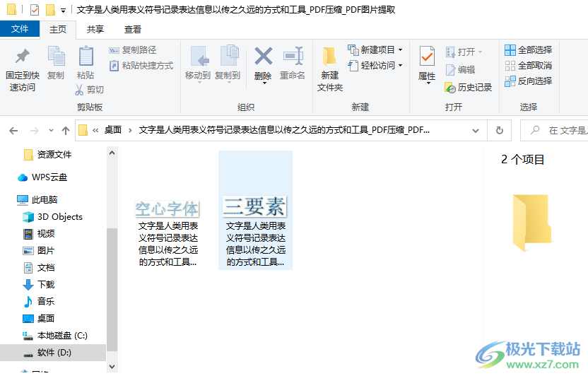Select Local Disk (C:) in sidebar

61,336
